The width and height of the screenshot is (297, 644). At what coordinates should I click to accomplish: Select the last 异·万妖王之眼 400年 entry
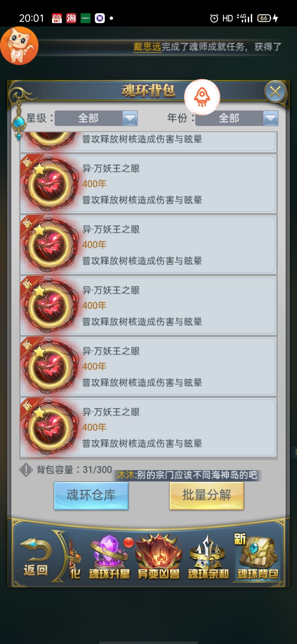pyautogui.click(x=148, y=427)
